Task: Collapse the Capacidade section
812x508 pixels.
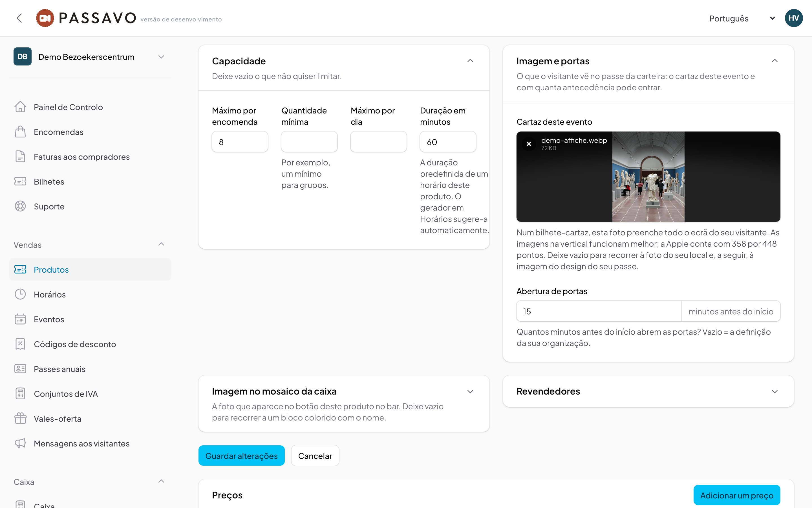Action: (470, 61)
